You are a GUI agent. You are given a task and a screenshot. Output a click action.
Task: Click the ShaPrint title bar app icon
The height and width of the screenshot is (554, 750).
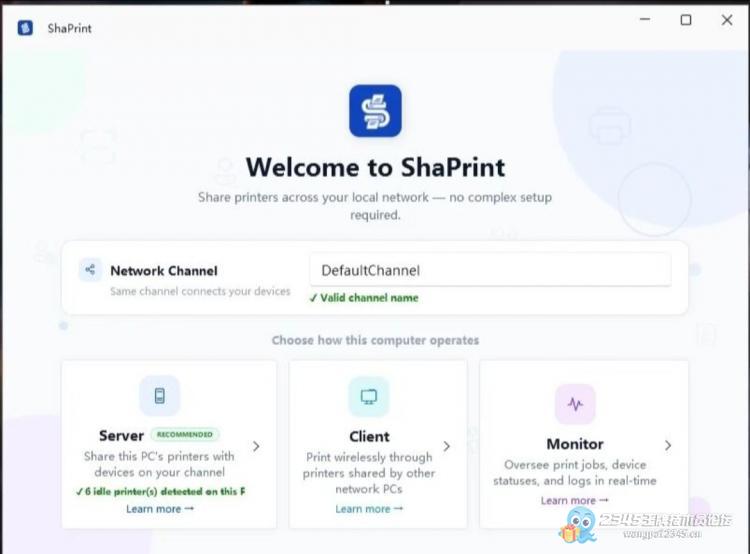[x=25, y=28]
